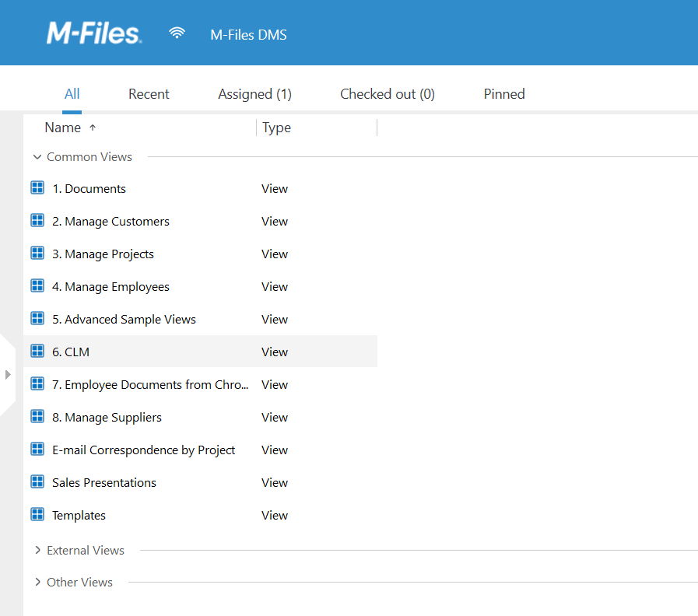Expand the Other Views group

point(37,583)
